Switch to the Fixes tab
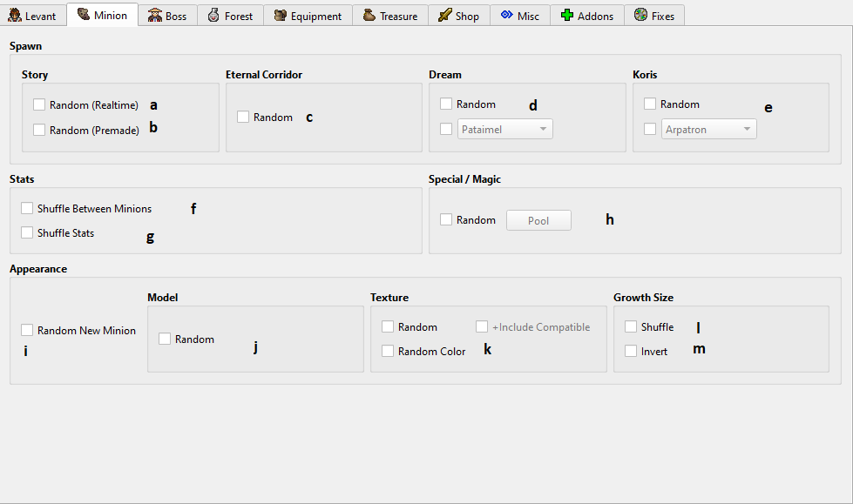853x504 pixels. [654, 15]
